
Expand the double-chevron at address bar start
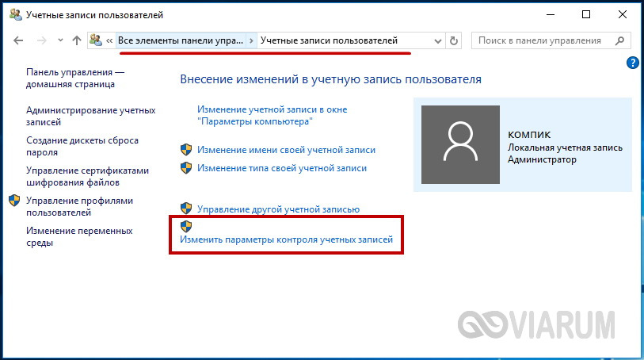(110, 40)
